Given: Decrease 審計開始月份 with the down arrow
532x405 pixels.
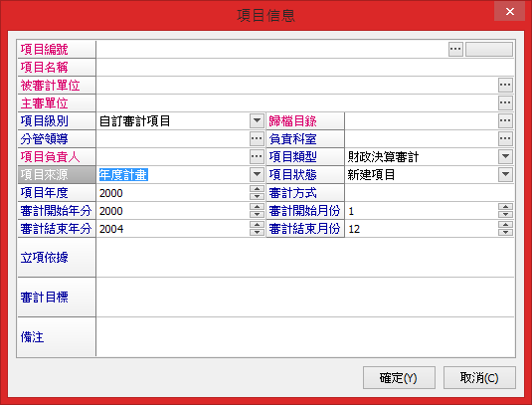Looking at the screenshot, I should click(x=505, y=215).
